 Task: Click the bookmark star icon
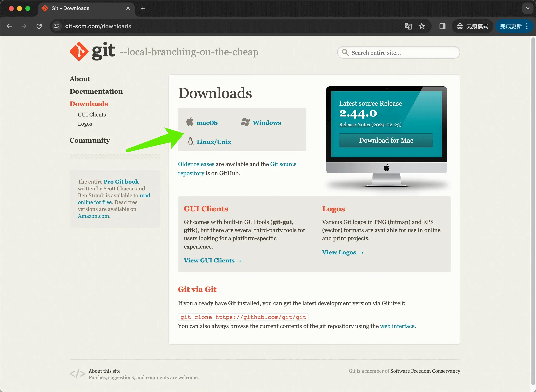(x=422, y=26)
